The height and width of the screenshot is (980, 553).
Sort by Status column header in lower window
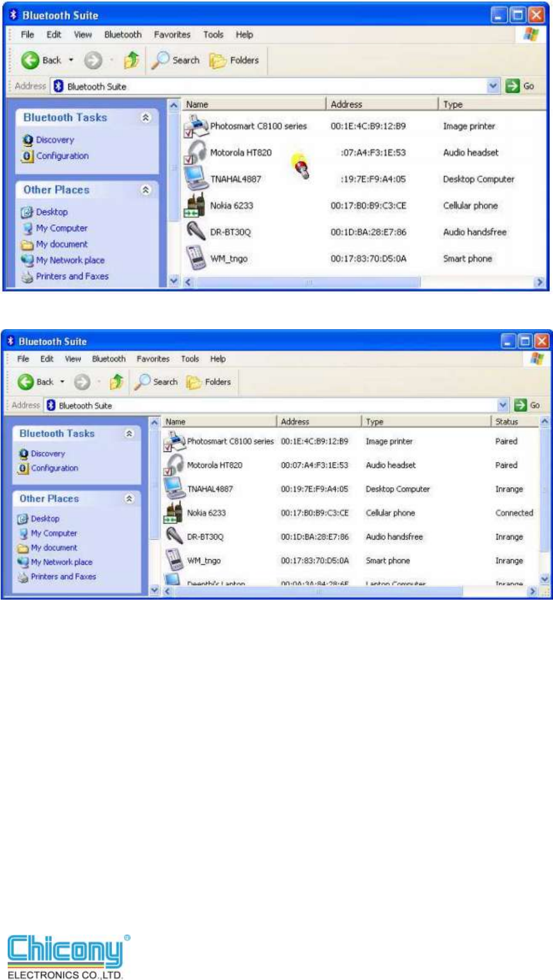516,422
